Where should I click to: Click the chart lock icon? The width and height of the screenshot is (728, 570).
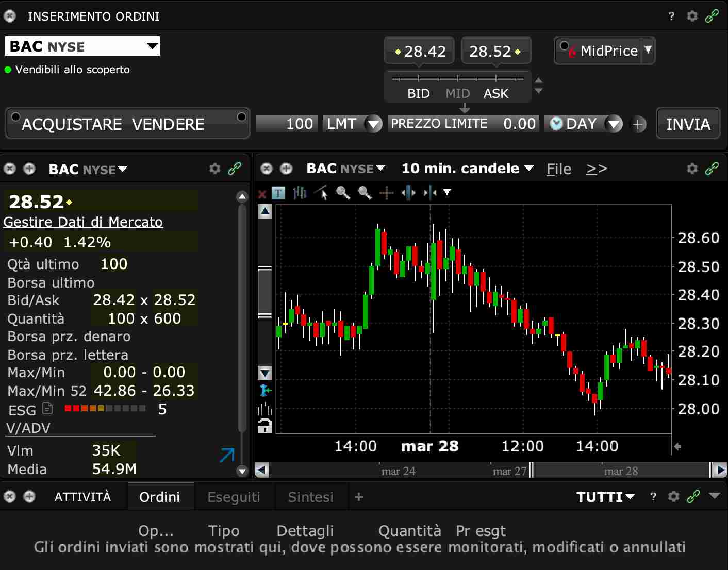click(264, 426)
